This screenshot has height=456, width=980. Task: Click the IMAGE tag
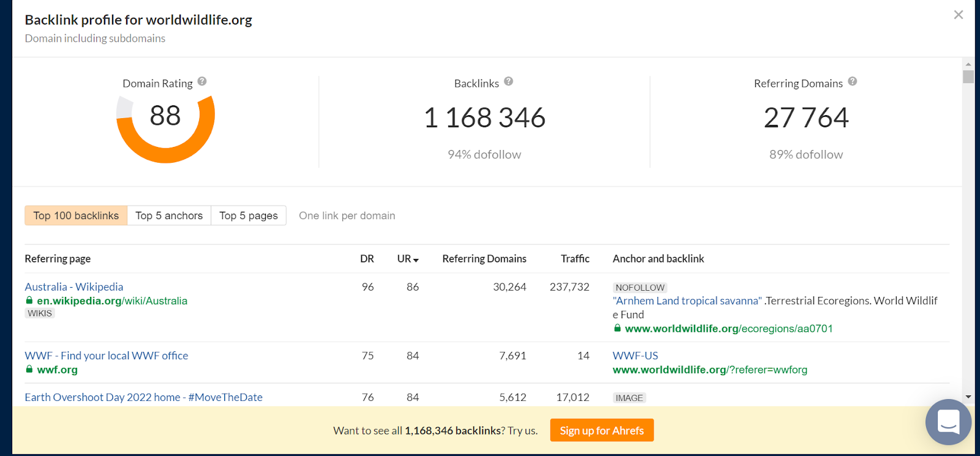pos(630,398)
